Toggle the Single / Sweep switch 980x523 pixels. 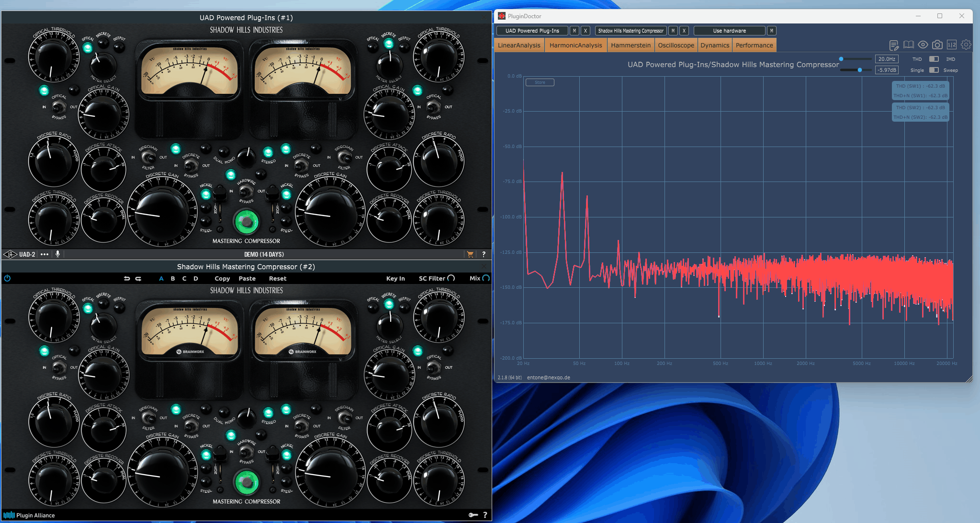click(x=934, y=70)
